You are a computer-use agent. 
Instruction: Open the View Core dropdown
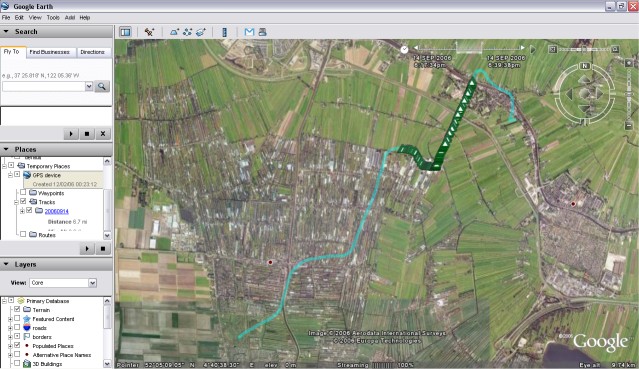[x=93, y=283]
